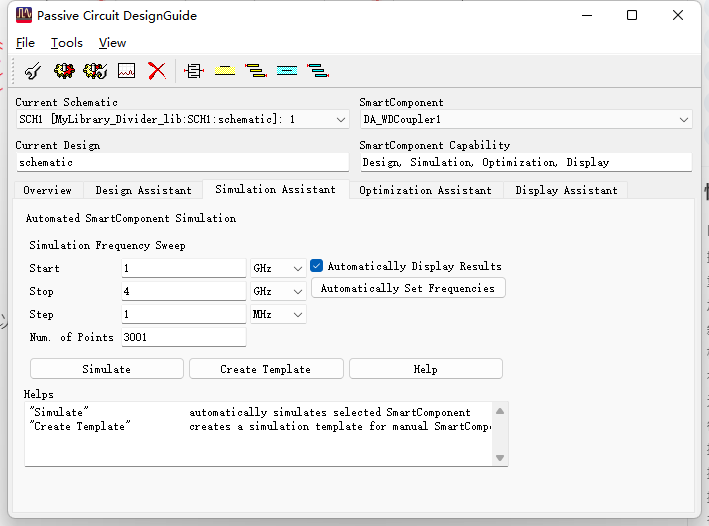Click the Help button

[425, 369]
